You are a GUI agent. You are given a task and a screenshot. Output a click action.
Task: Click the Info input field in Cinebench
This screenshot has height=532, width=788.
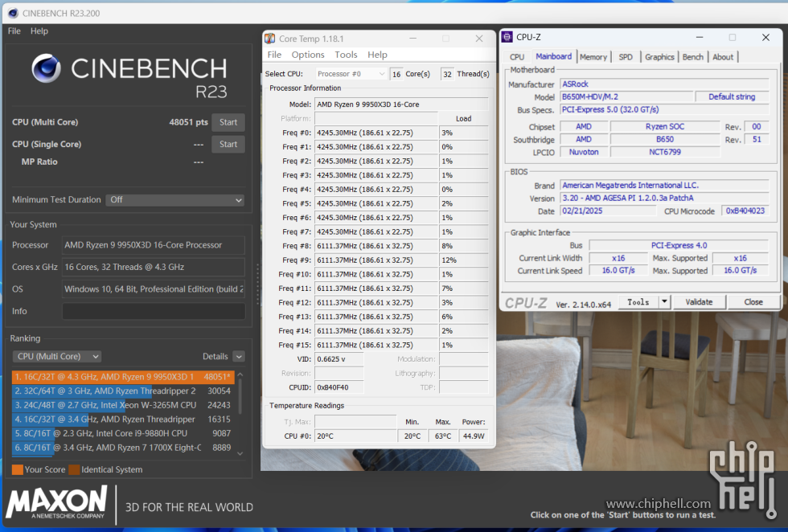tap(154, 311)
